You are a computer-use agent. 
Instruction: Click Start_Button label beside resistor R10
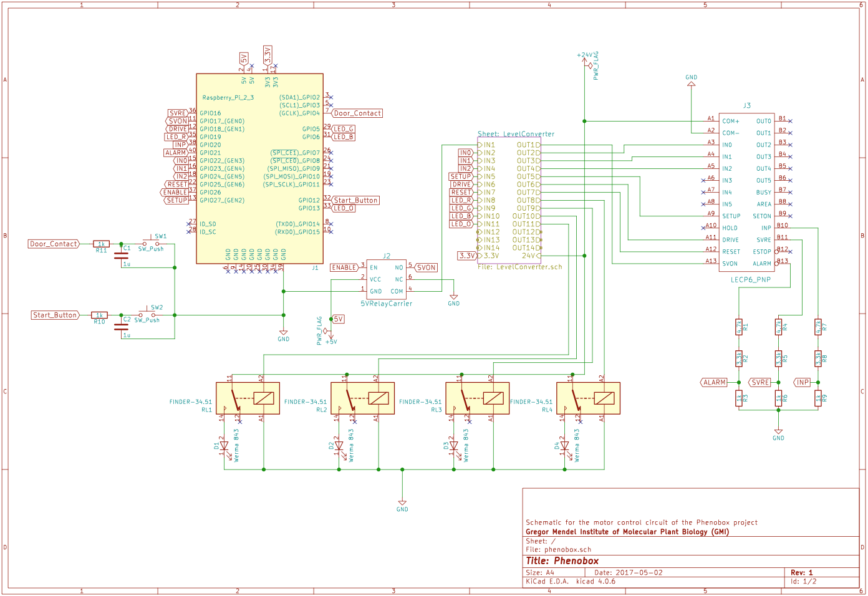[x=55, y=315]
